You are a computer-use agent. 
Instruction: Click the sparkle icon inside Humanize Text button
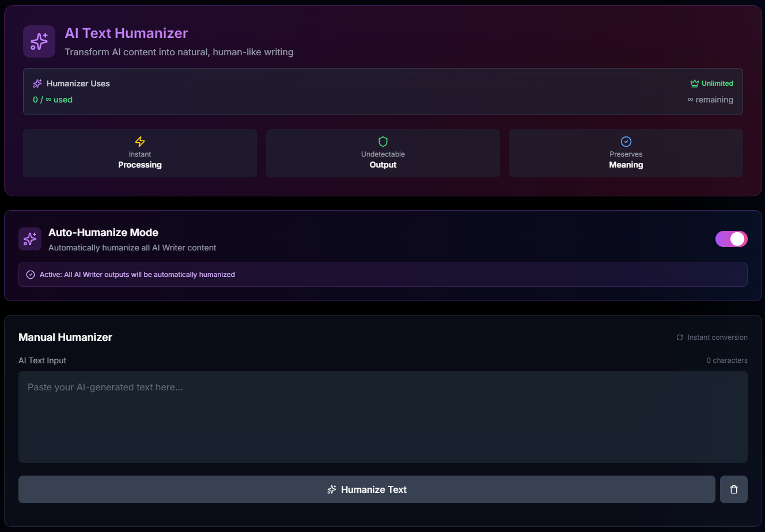331,489
